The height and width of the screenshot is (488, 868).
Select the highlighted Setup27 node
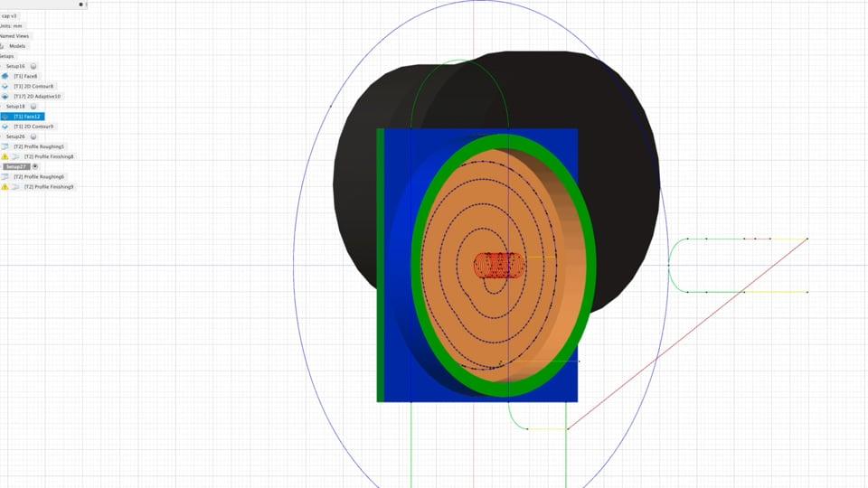coord(16,166)
